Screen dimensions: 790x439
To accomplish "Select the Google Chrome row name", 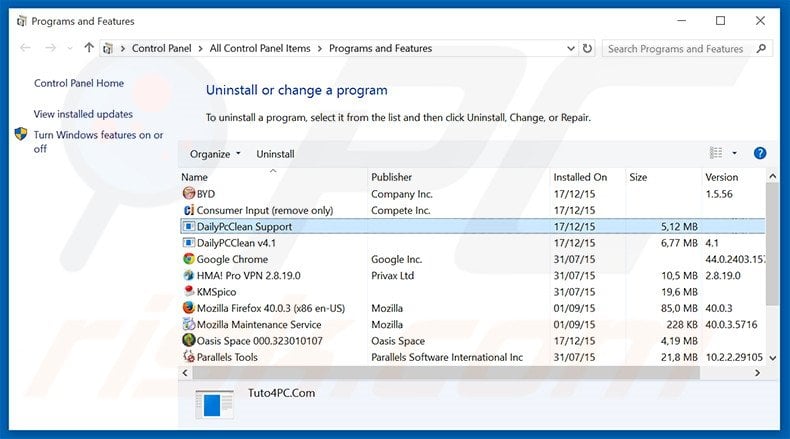I will pyautogui.click(x=232, y=259).
